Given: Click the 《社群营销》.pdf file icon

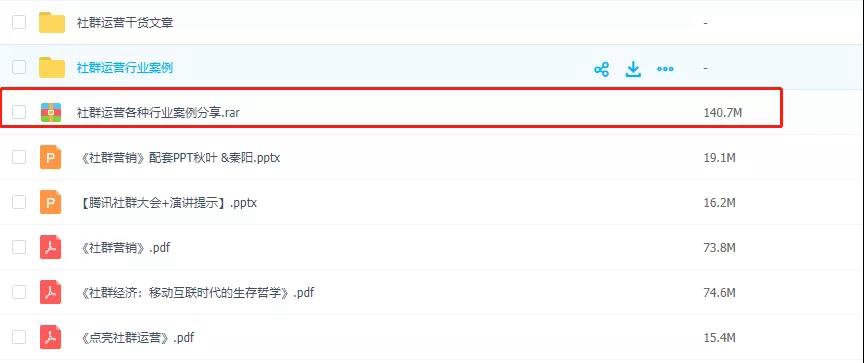Looking at the screenshot, I should point(51,247).
